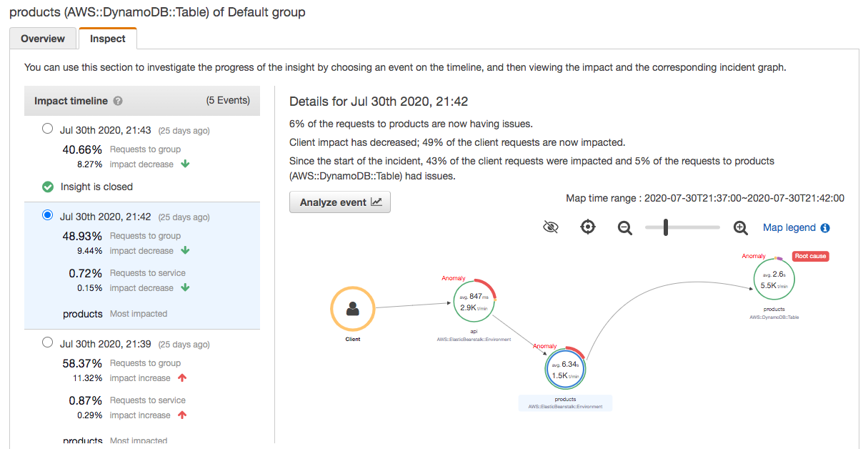
Task: Click the Analyze event button
Action: tap(339, 202)
